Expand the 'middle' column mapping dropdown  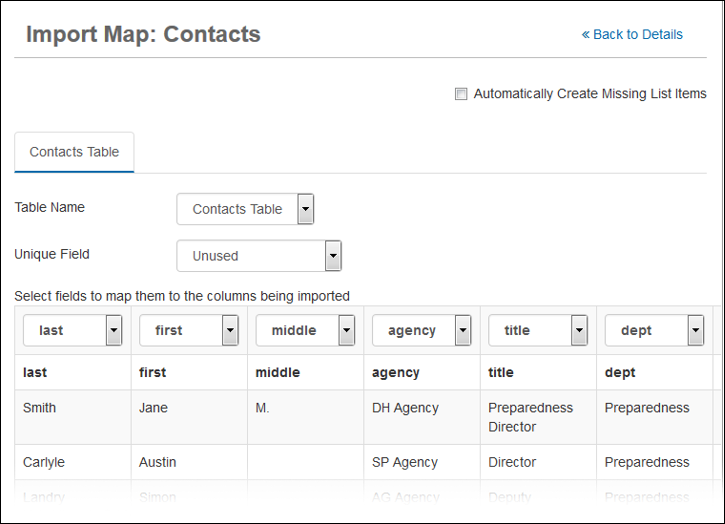point(305,330)
